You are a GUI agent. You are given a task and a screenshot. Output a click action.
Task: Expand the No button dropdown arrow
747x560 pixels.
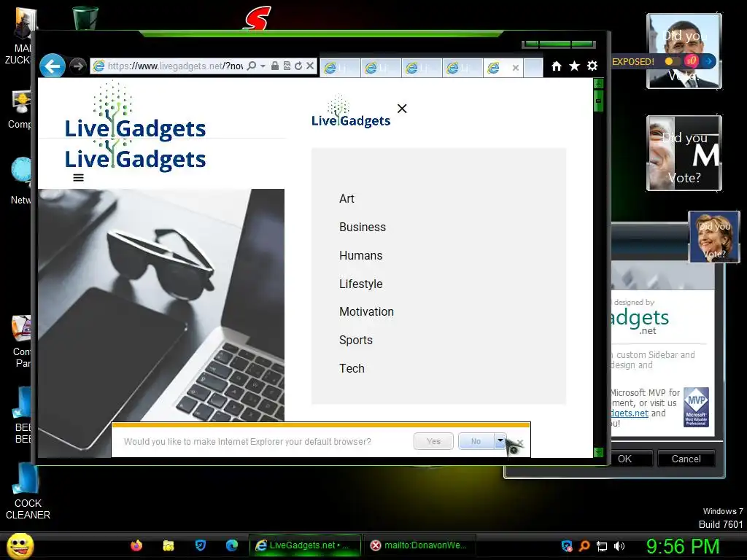click(500, 441)
